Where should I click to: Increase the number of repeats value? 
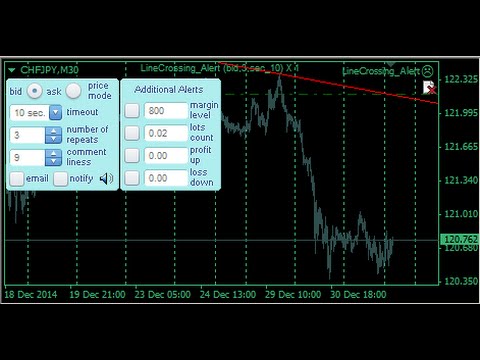pos(53,131)
